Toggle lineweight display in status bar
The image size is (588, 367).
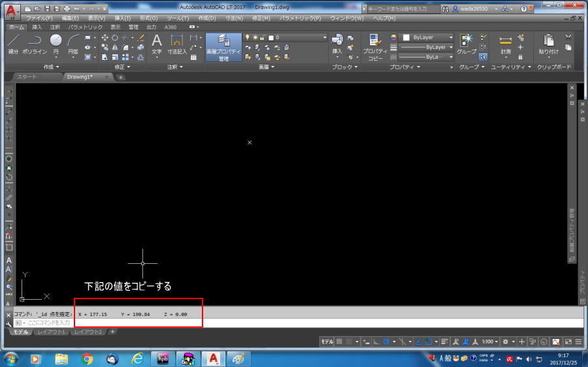tap(444, 342)
